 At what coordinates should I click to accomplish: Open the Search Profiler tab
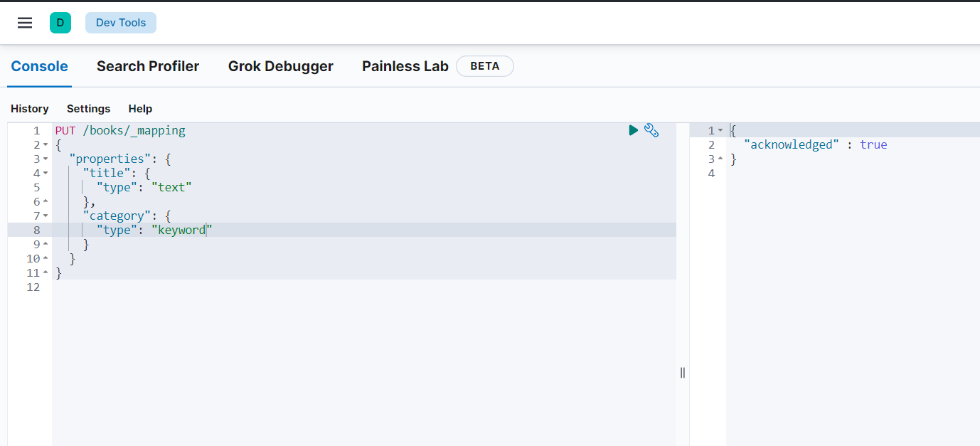coord(148,66)
